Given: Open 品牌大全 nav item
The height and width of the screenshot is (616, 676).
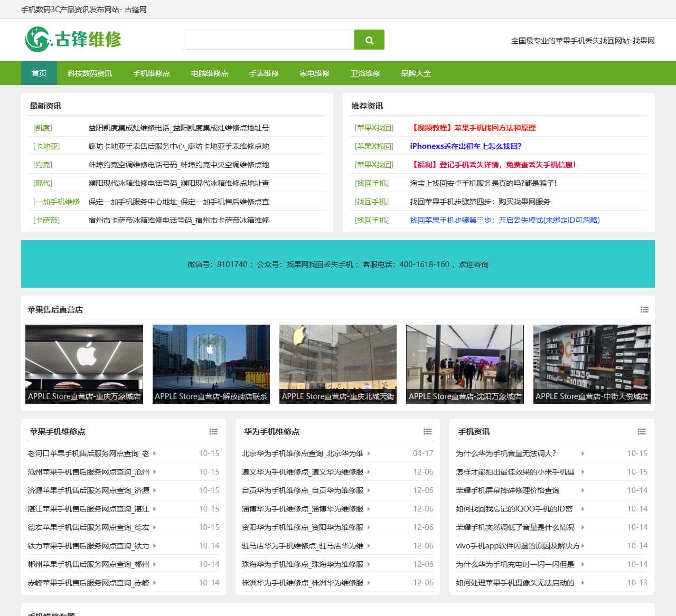Looking at the screenshot, I should click(x=416, y=73).
